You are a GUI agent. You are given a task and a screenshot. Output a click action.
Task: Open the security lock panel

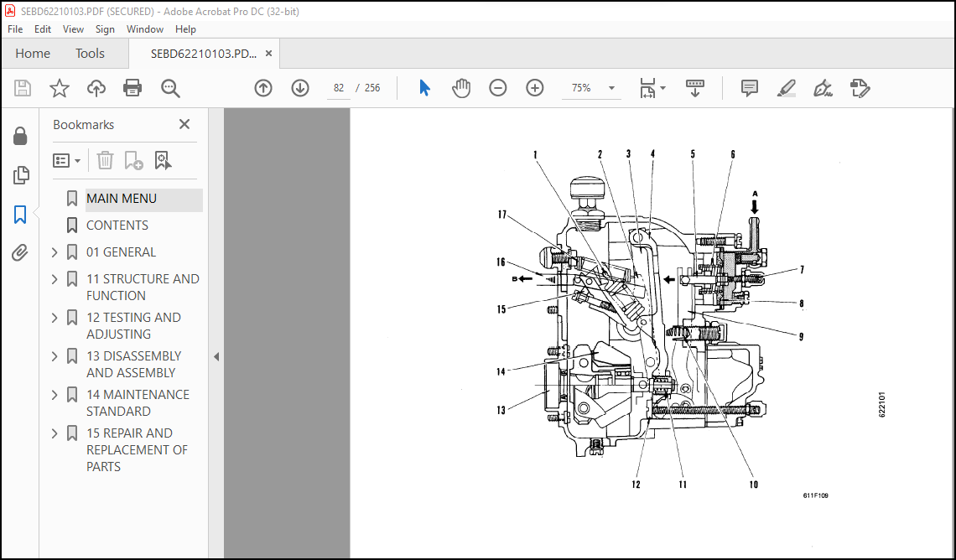coord(20,136)
